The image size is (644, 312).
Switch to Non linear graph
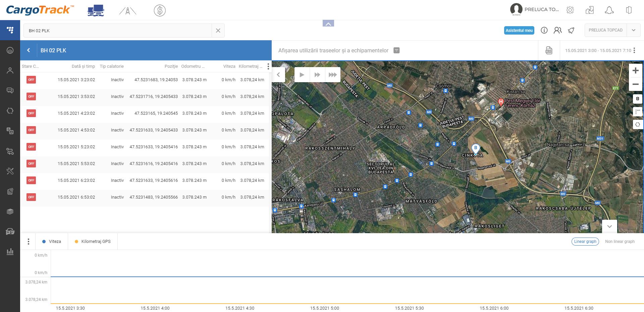(620, 242)
